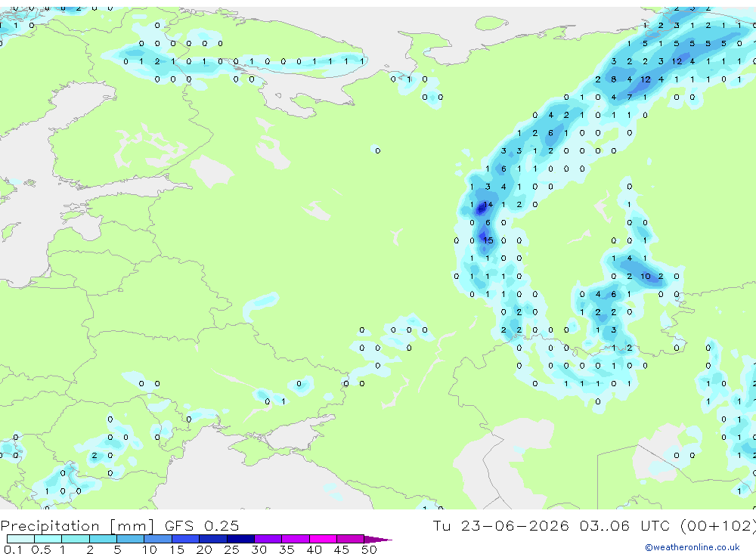
Task: Click the 'GFS 0.25' model label
Action: [x=202, y=525]
